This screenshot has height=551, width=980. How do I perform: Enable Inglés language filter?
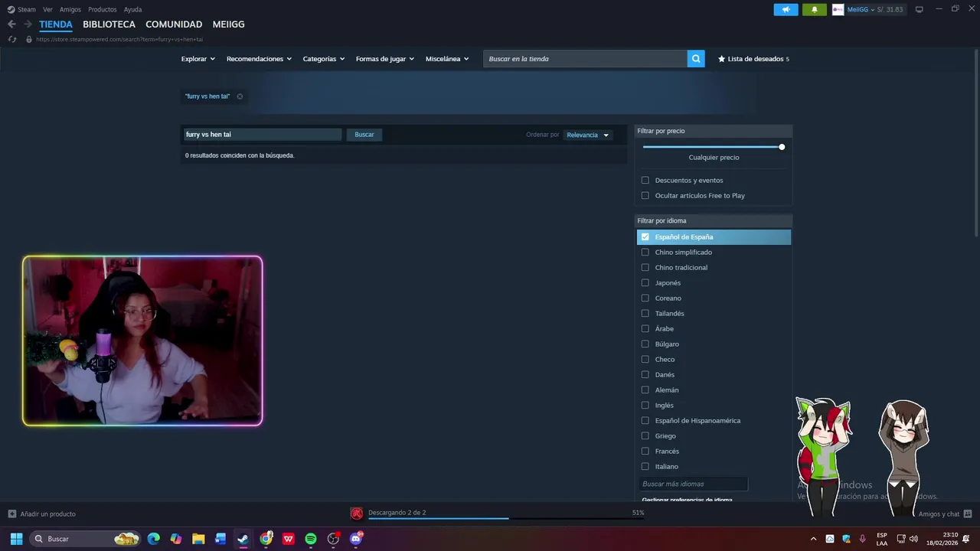[645, 406]
